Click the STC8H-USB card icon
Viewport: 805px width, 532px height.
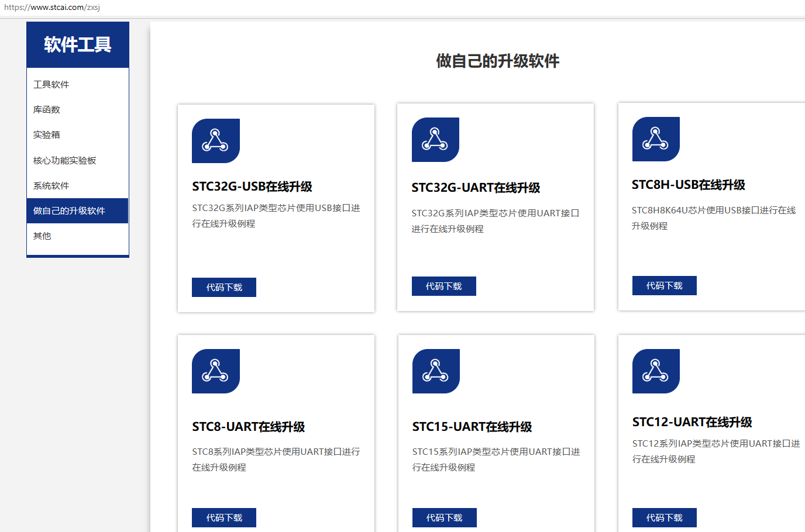(x=656, y=139)
